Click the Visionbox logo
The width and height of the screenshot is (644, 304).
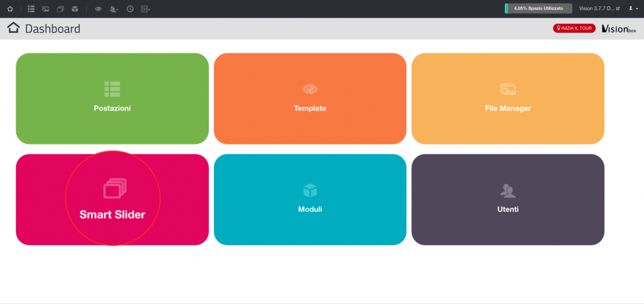coord(619,29)
